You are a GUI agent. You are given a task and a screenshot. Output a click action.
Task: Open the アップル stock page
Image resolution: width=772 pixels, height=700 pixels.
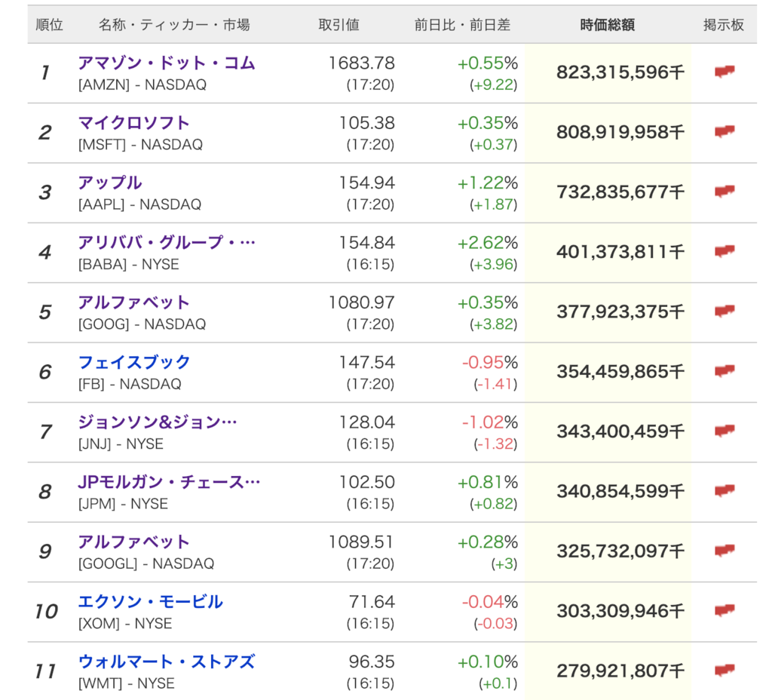coord(110,183)
